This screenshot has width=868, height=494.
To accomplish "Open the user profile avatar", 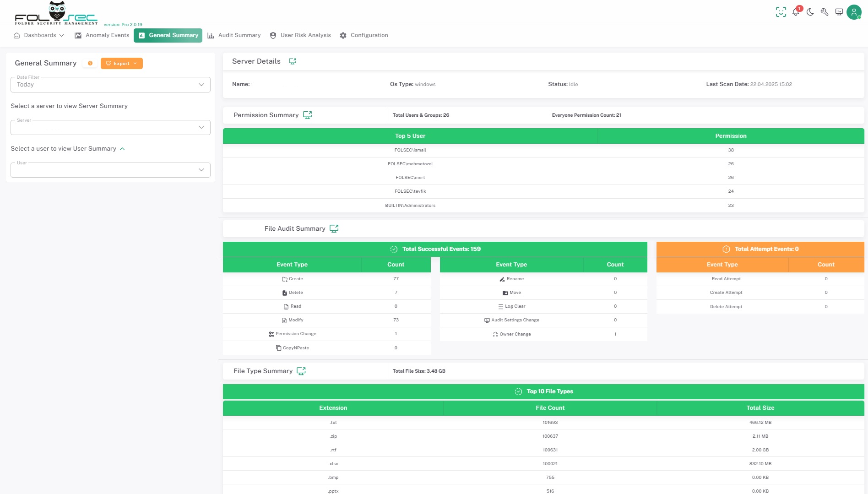I will tap(854, 12).
